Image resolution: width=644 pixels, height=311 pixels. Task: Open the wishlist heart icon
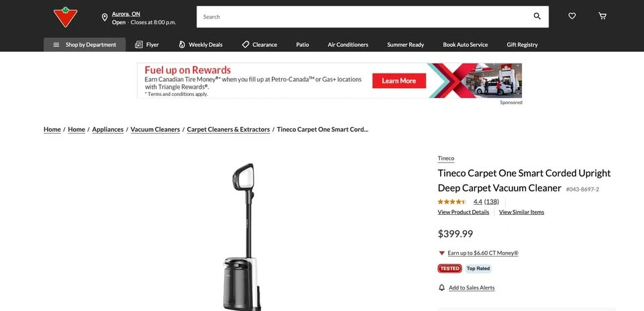tap(572, 16)
